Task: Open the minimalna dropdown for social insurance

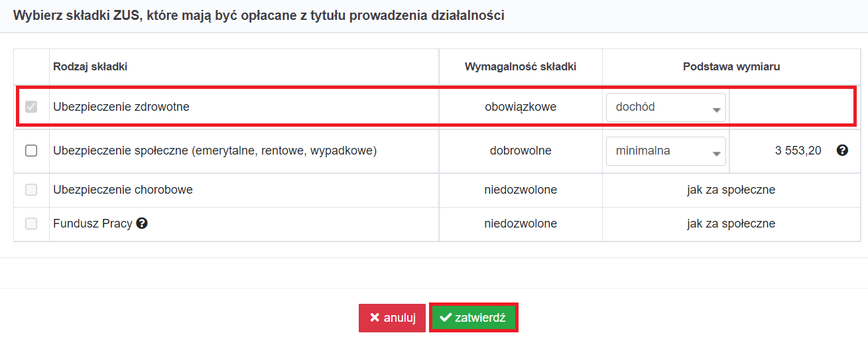Action: pos(666,151)
